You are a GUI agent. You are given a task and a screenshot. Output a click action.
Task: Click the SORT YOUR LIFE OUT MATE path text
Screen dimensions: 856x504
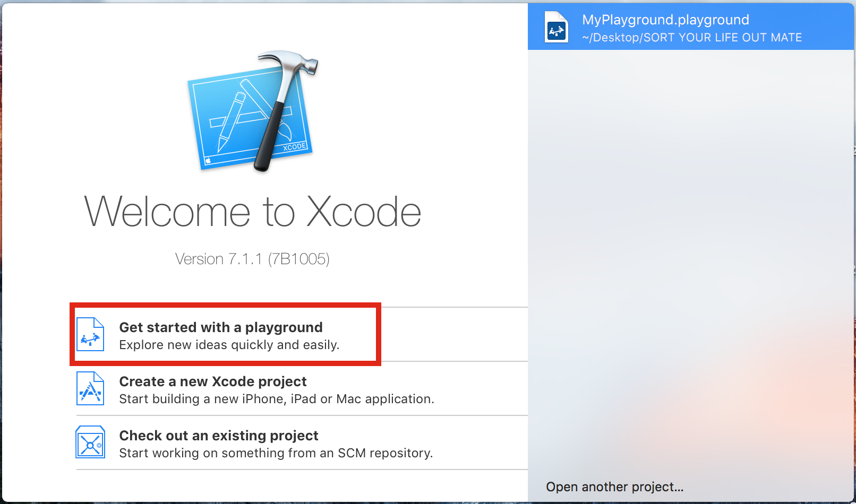[x=690, y=37]
